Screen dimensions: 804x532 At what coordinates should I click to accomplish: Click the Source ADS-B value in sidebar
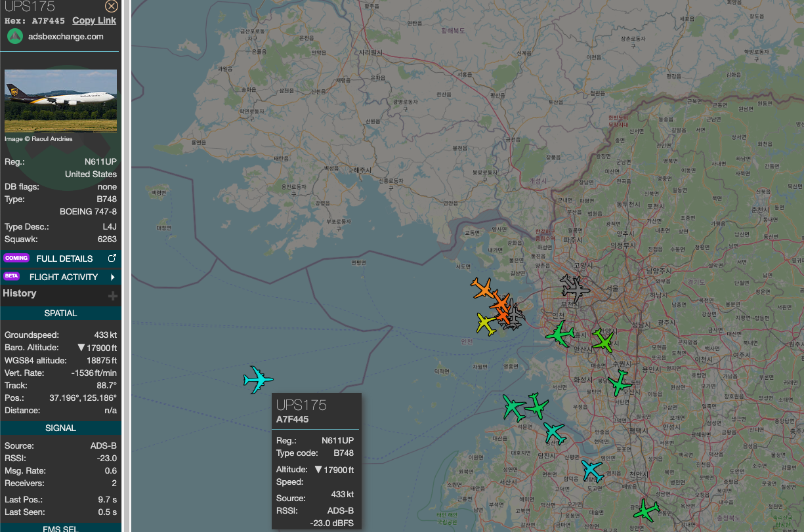pos(104,445)
